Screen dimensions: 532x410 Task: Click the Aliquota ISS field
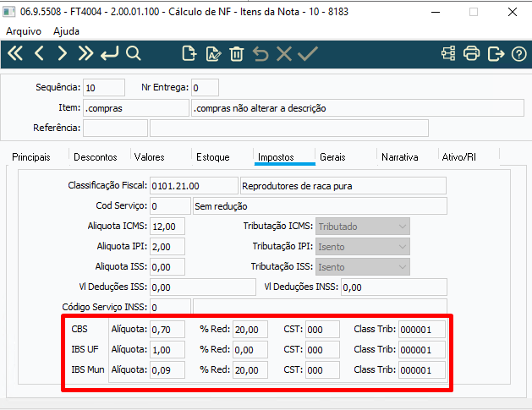tap(167, 267)
